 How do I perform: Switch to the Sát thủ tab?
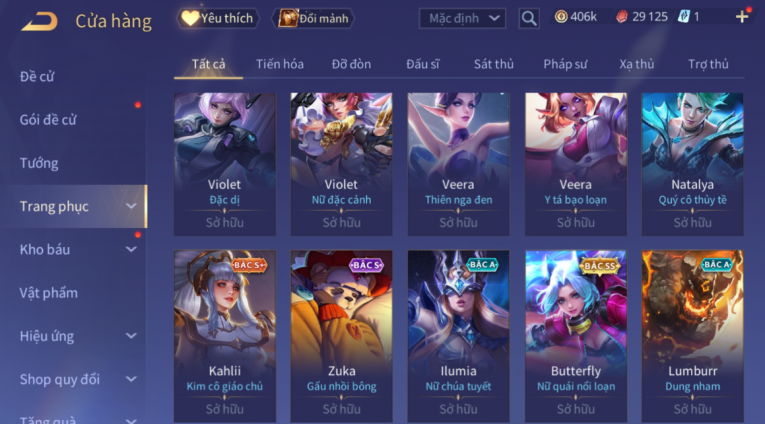click(x=493, y=64)
